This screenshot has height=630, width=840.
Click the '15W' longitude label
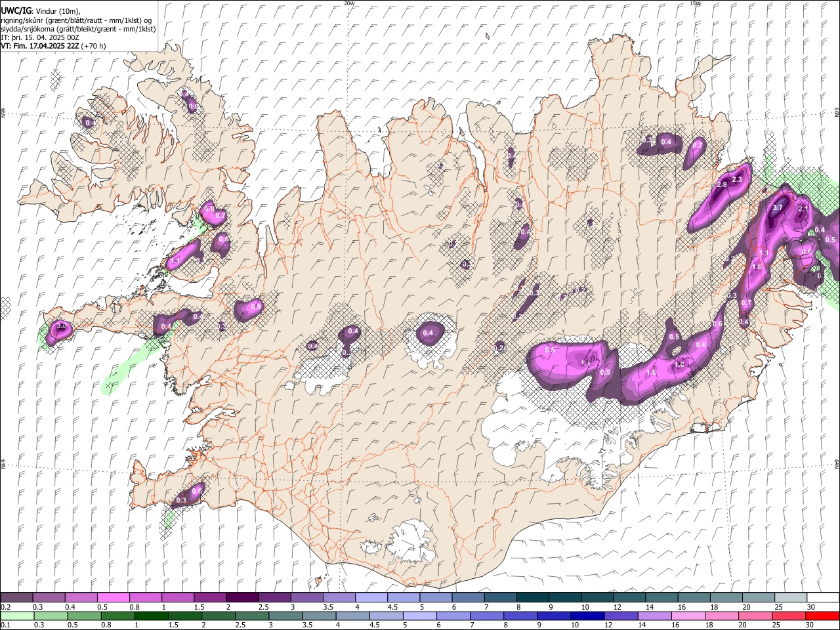tap(695, 3)
